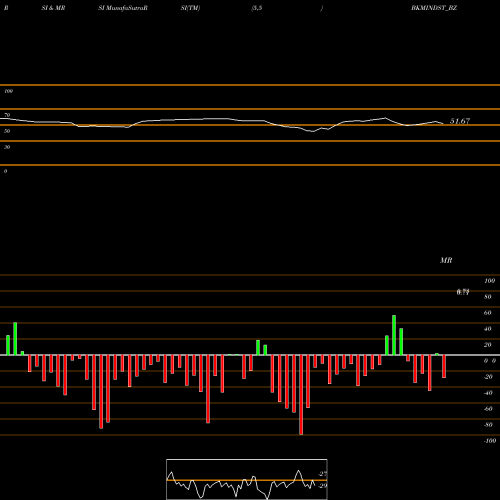Screen dimensions: 500x500
Task: Click the MuzafaSutraR header text
Action: 126,8
